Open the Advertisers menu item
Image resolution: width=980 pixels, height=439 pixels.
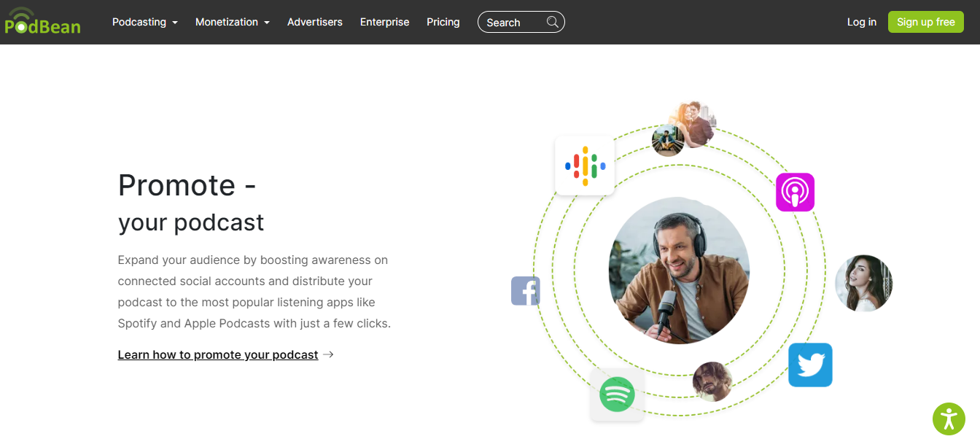tap(315, 22)
